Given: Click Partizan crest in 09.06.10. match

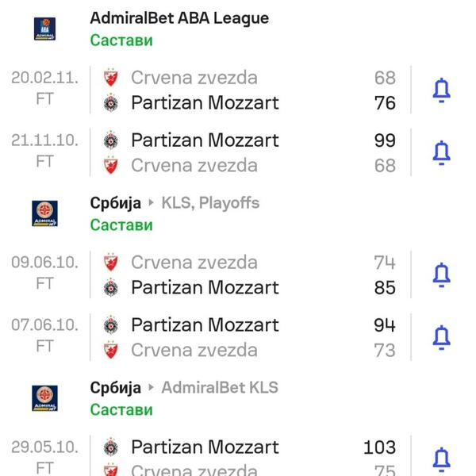Looking at the screenshot, I should [x=111, y=287].
